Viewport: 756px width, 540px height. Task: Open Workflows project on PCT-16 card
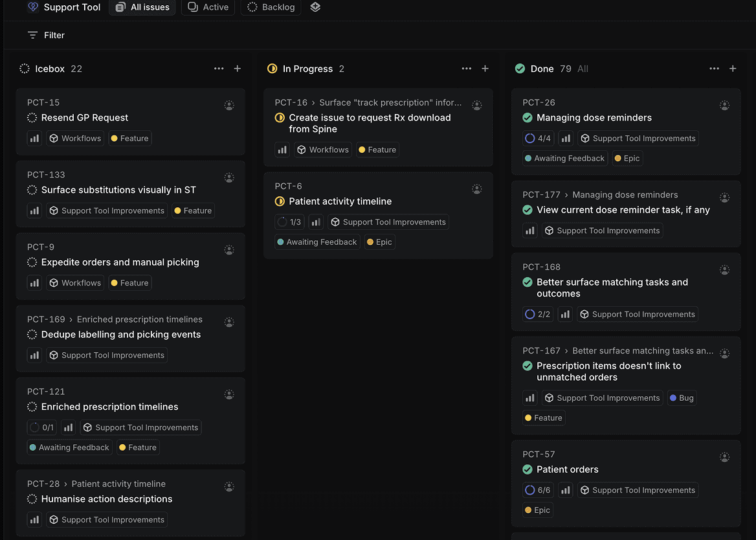(x=323, y=150)
